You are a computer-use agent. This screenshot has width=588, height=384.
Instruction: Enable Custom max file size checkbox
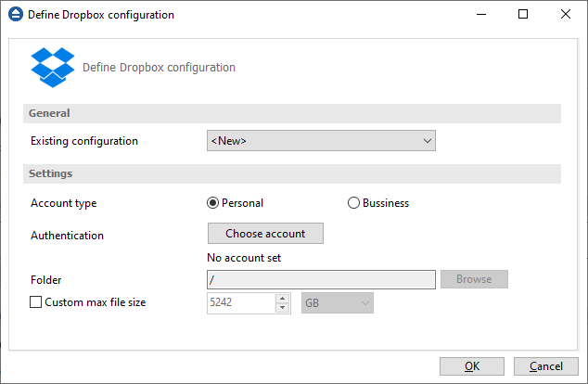click(35, 302)
